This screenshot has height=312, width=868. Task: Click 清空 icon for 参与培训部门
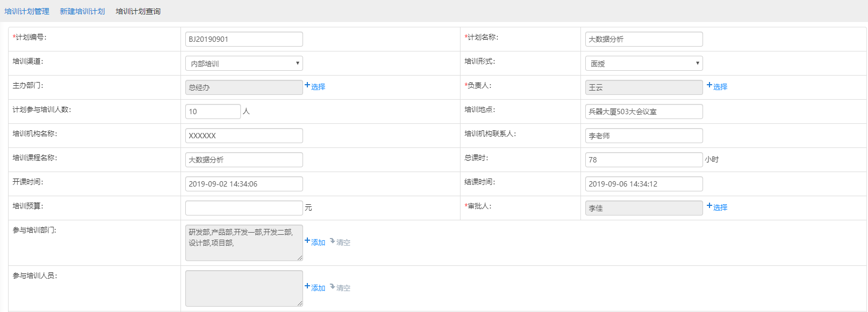[x=333, y=241]
